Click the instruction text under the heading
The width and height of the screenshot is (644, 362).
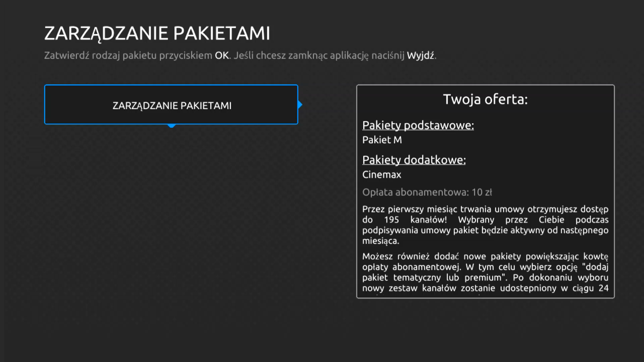click(x=240, y=56)
